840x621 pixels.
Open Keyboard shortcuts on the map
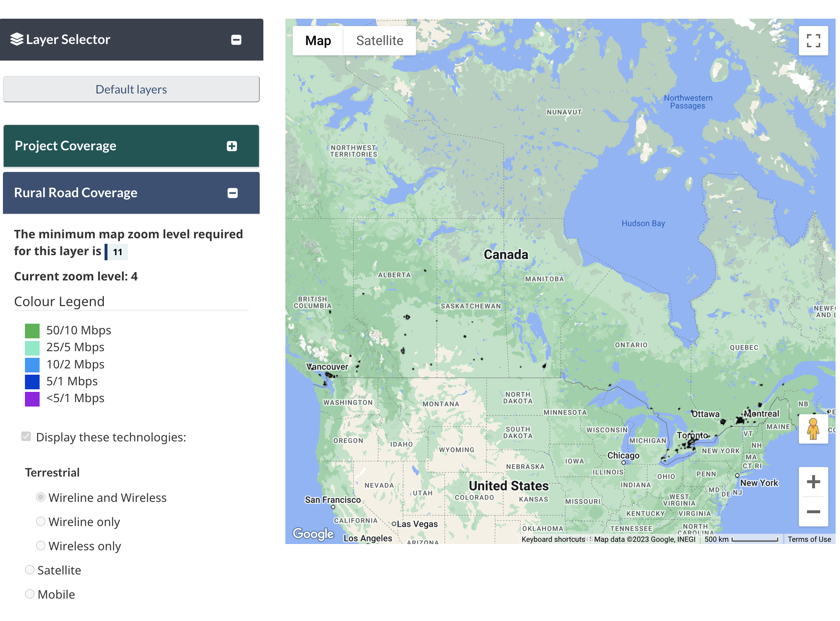[553, 539]
